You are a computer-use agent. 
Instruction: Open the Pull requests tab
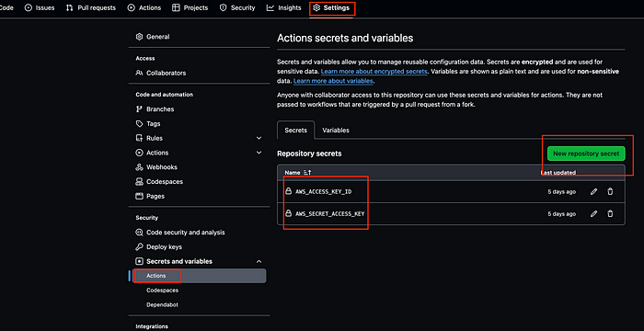pyautogui.click(x=91, y=7)
